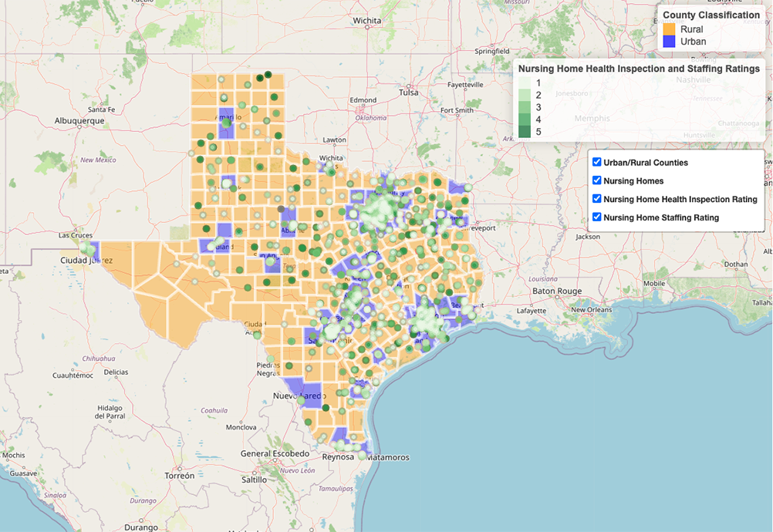Click the Lawton city label
This screenshot has width=773, height=532.
(x=334, y=140)
